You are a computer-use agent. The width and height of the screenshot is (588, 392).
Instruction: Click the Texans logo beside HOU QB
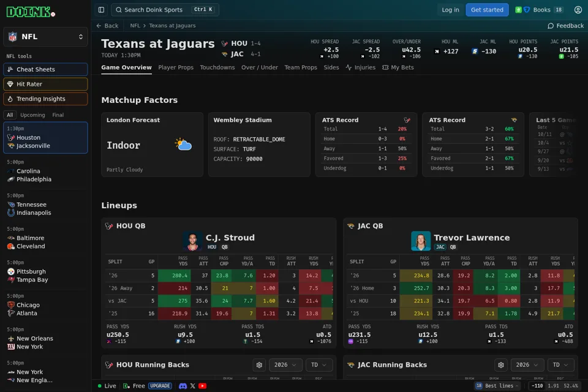109,226
